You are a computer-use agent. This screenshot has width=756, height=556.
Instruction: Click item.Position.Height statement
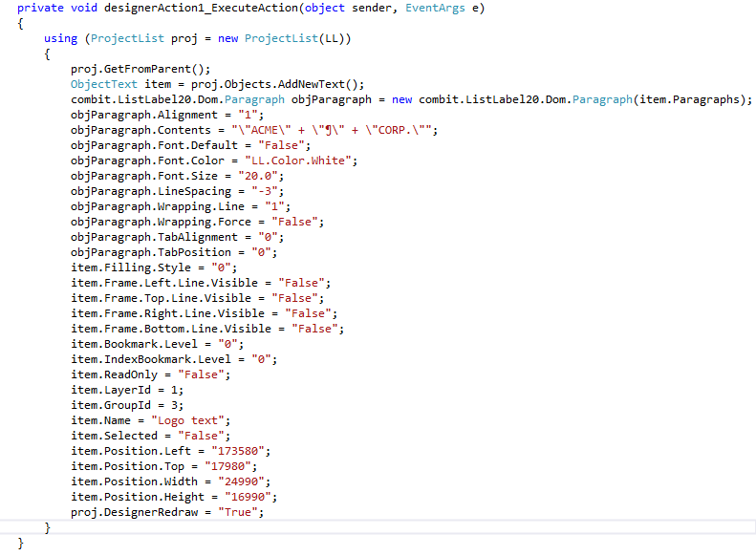tap(174, 497)
